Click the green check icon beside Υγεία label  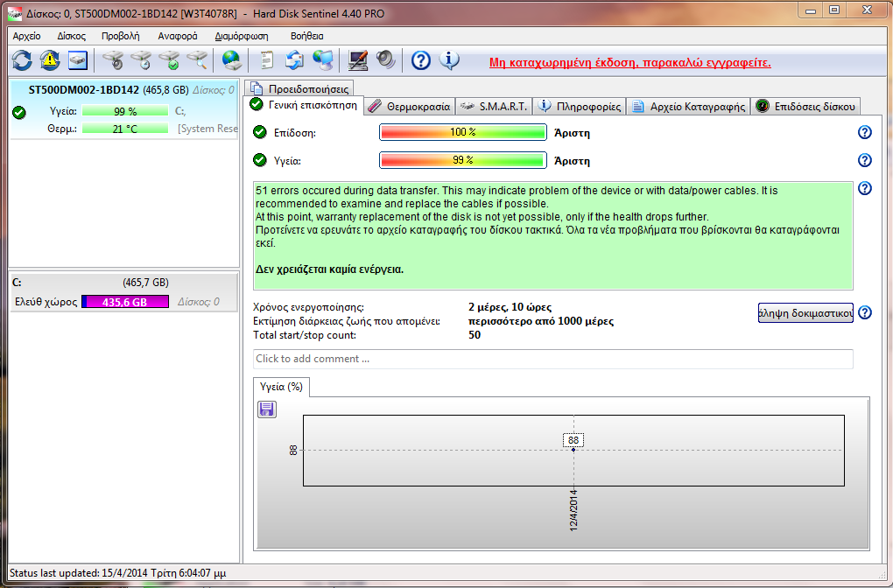260,160
